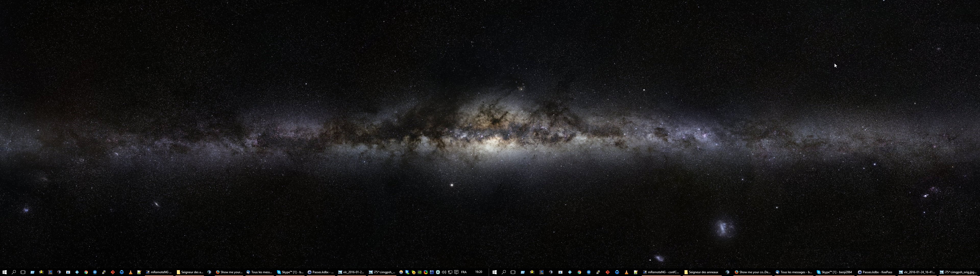Open the network tray icon
The width and height of the screenshot is (980, 276).
(450, 272)
